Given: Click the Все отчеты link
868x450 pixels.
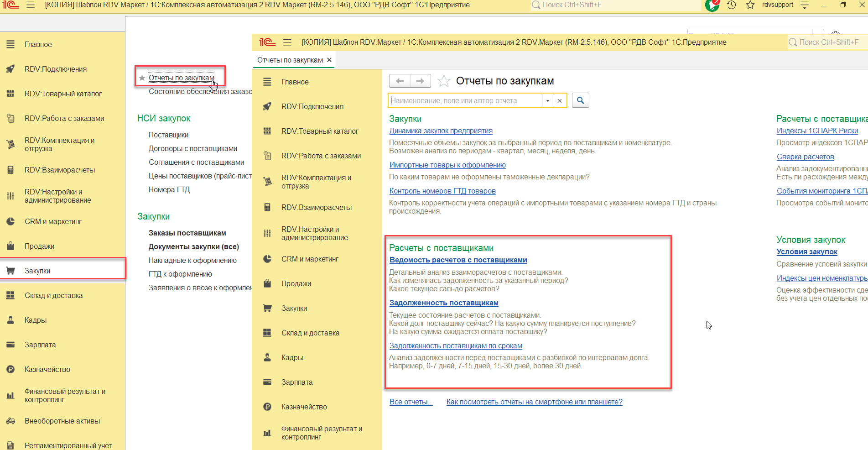Looking at the screenshot, I should click(411, 402).
